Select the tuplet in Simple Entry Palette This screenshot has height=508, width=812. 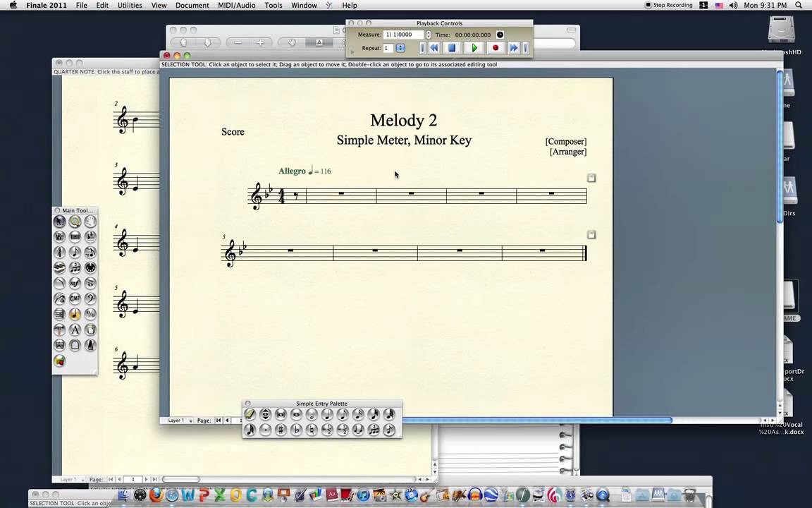point(374,430)
